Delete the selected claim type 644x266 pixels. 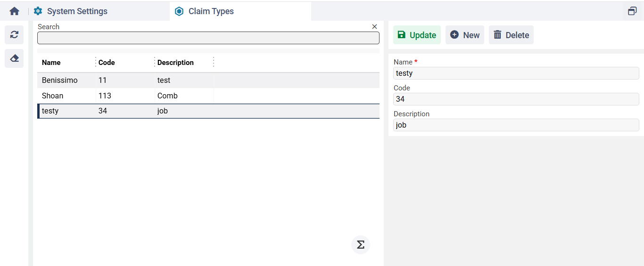point(511,35)
